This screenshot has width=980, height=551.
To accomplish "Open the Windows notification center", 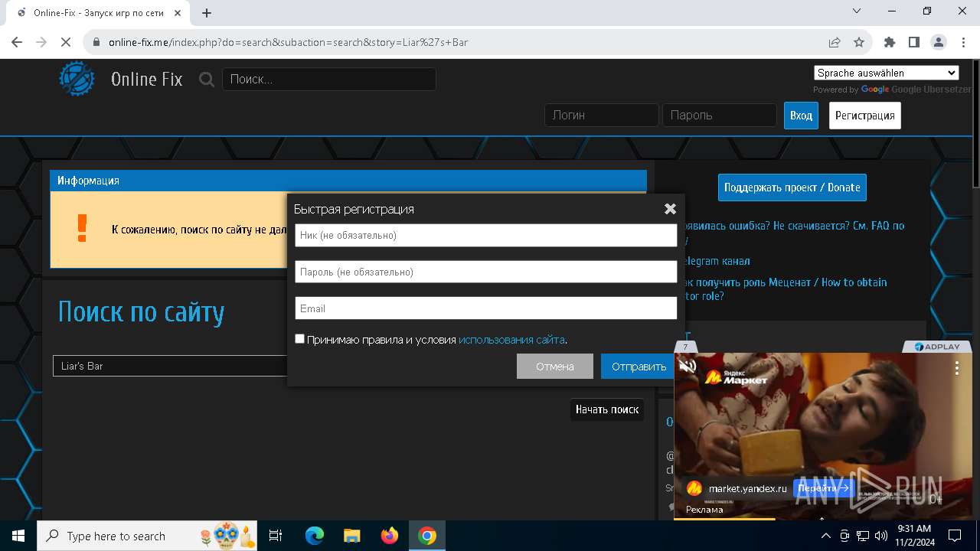I will click(955, 536).
